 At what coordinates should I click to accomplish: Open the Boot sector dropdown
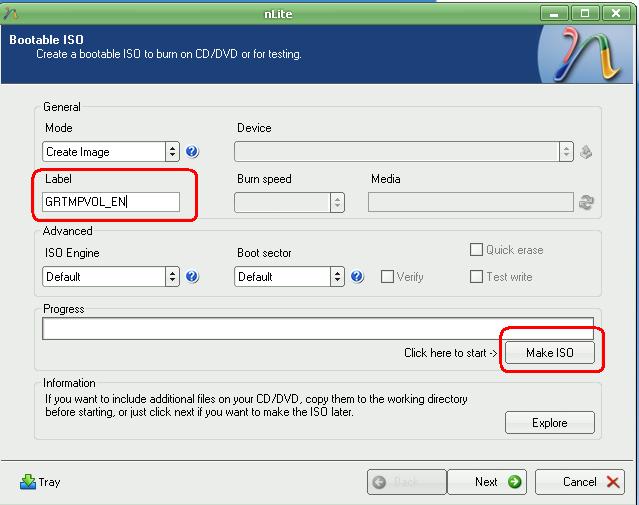pos(289,277)
